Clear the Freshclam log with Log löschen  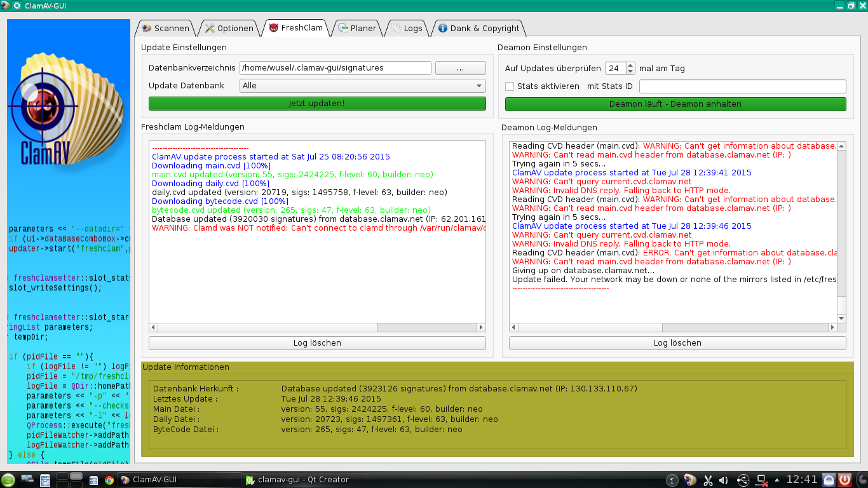coord(316,342)
